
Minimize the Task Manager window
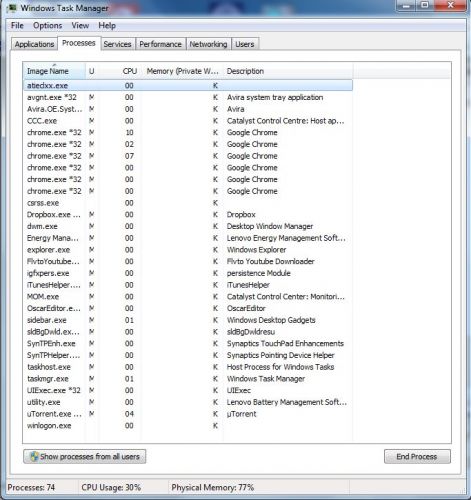tap(406, 5)
